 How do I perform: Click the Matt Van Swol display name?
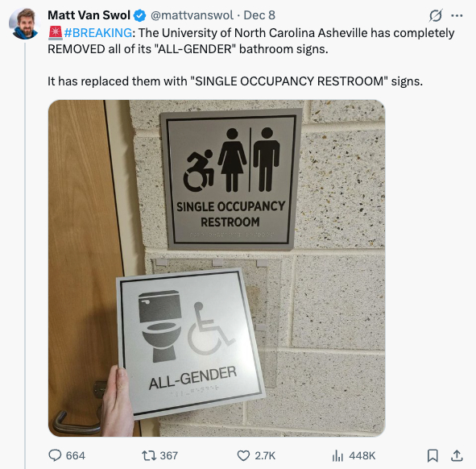[89, 15]
